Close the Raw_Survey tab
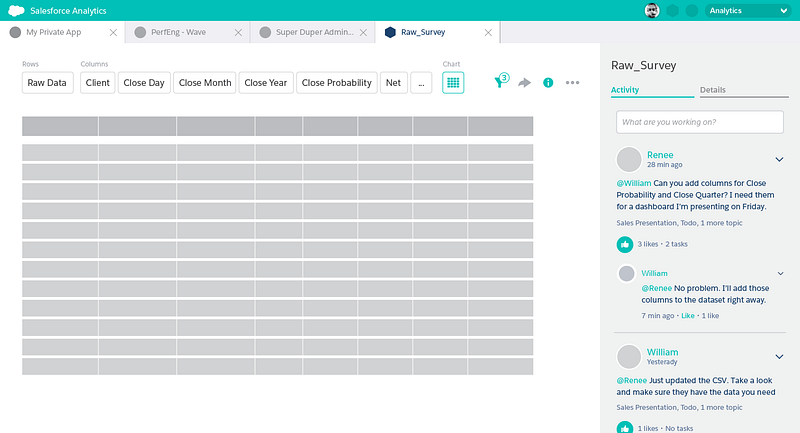Viewport: 800px width, 433px height. pos(488,33)
